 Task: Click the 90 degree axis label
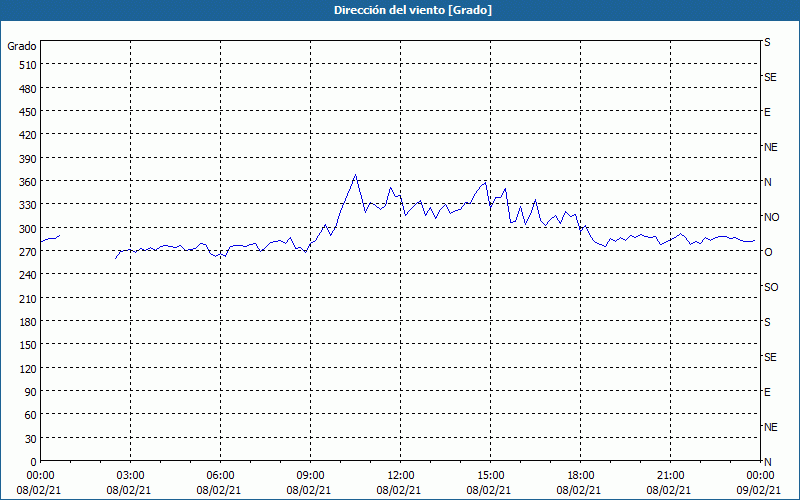pos(31,392)
